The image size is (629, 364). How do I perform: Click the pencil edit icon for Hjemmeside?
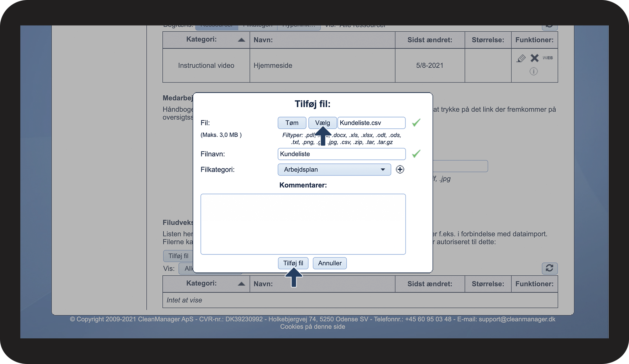[x=521, y=58]
